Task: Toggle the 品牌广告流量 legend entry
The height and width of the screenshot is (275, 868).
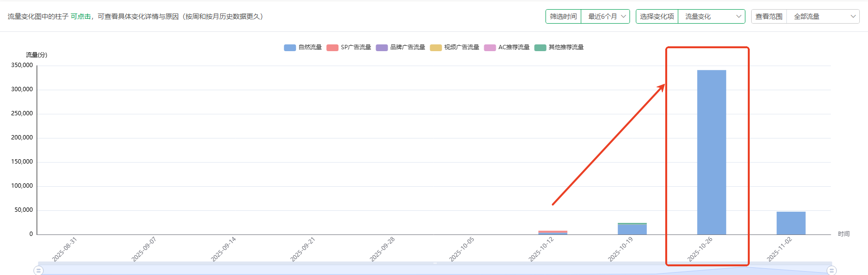Action: [x=401, y=47]
